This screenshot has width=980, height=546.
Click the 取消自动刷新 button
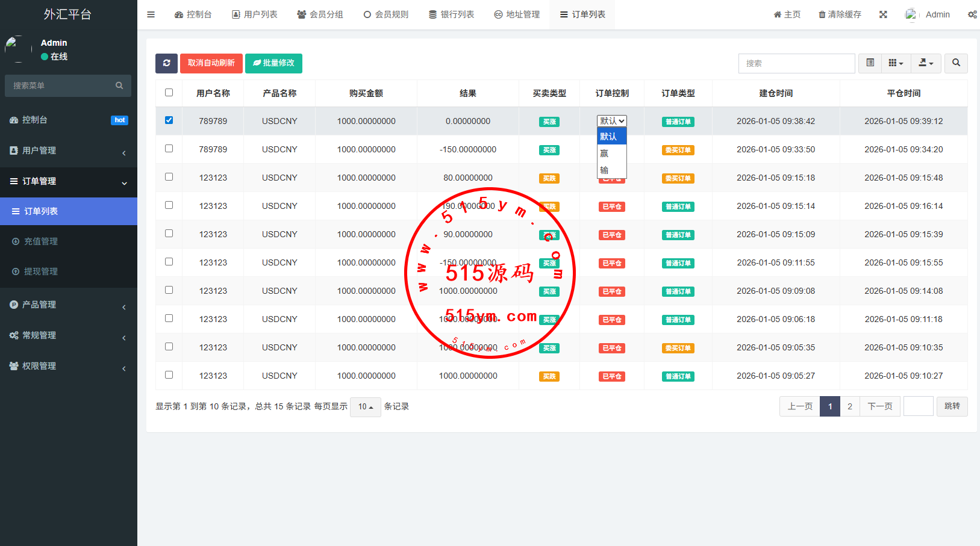tap(211, 63)
